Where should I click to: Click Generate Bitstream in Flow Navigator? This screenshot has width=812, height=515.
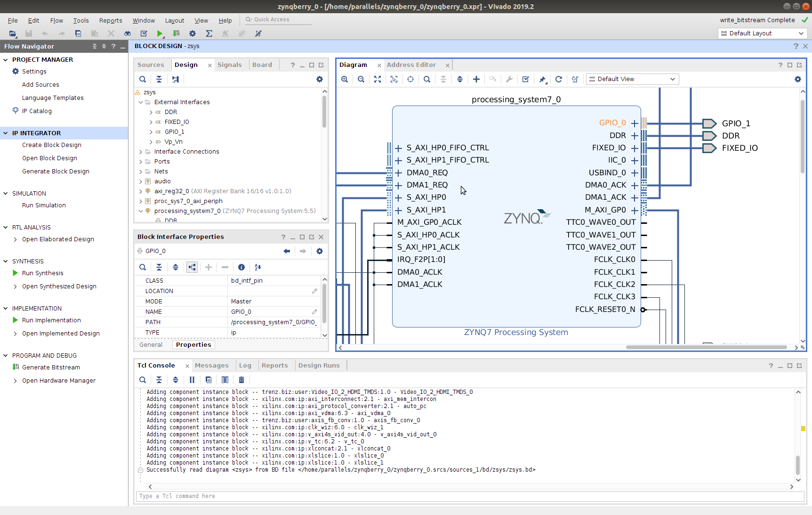[51, 368]
